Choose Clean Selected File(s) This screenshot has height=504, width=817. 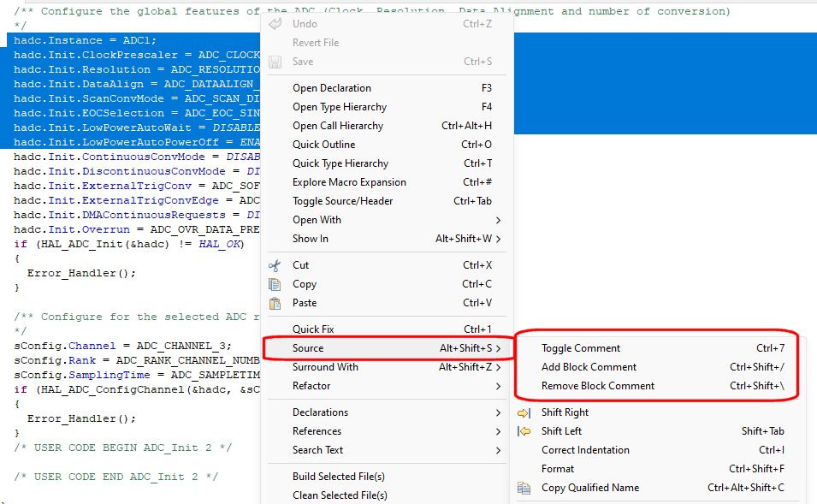click(387, 495)
